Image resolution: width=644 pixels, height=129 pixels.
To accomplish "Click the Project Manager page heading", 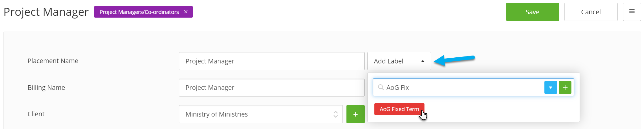I will (46, 12).
